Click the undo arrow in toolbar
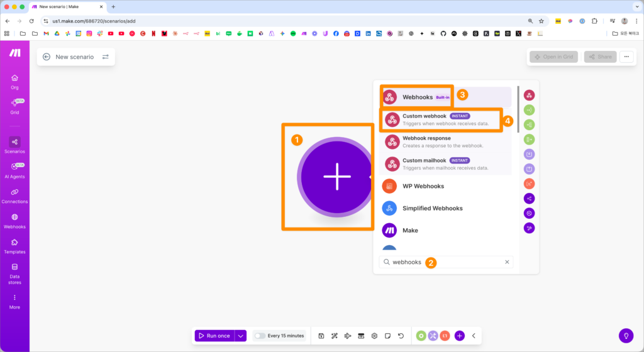This screenshot has height=352, width=644. (x=401, y=336)
